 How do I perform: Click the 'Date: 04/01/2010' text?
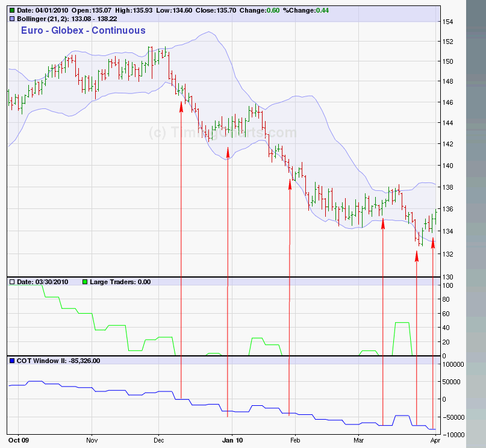(43, 10)
